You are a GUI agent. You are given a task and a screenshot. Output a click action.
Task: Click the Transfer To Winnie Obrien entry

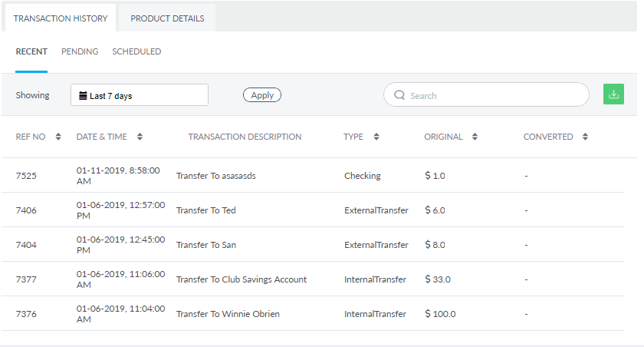[226, 314]
